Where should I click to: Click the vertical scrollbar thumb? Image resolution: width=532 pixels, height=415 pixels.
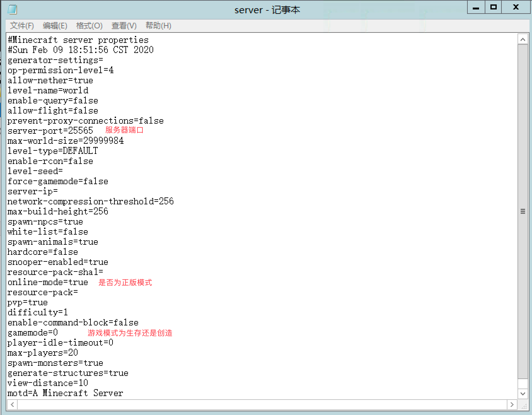pyautogui.click(x=523, y=211)
